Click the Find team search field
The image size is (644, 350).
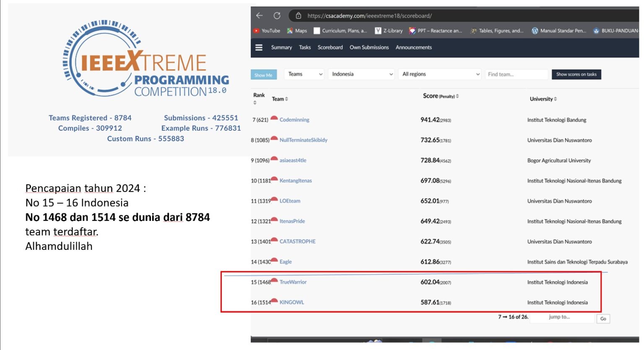click(x=516, y=74)
